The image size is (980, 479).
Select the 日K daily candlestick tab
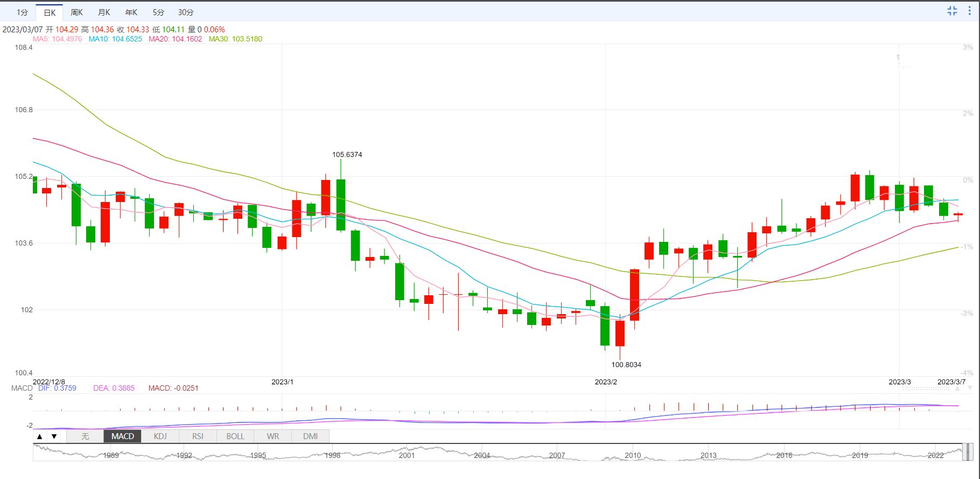[x=50, y=12]
